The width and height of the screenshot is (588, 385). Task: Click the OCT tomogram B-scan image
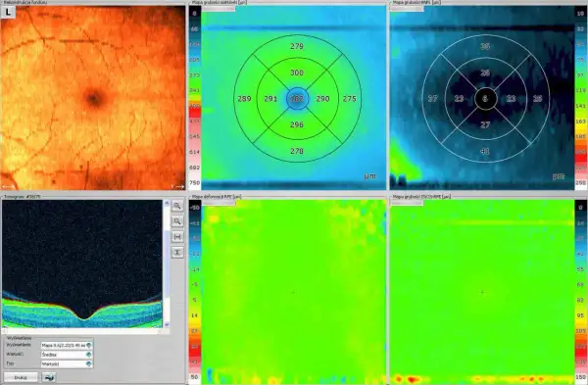click(x=82, y=264)
